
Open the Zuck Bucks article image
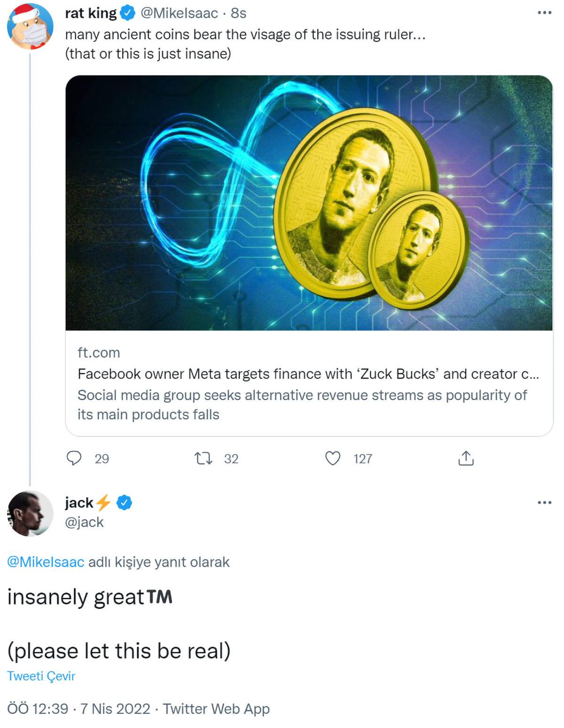point(309,203)
